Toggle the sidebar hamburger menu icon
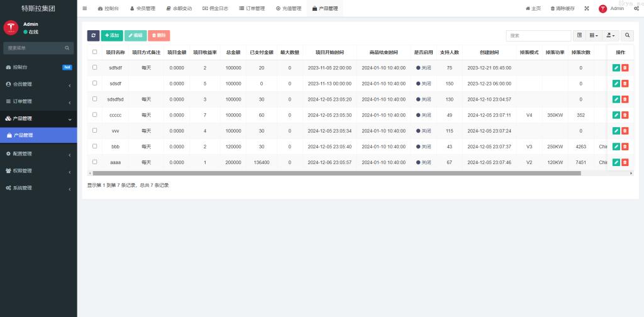This screenshot has height=317, width=644. tap(85, 8)
